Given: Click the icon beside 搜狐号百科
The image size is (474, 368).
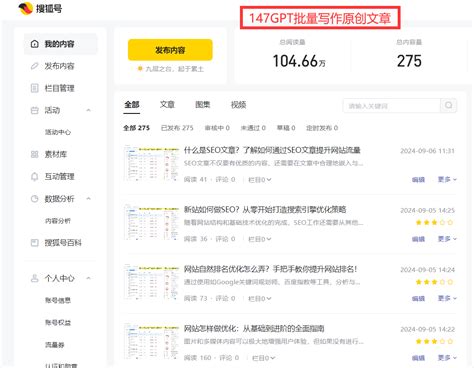Looking at the screenshot, I should [x=35, y=243].
